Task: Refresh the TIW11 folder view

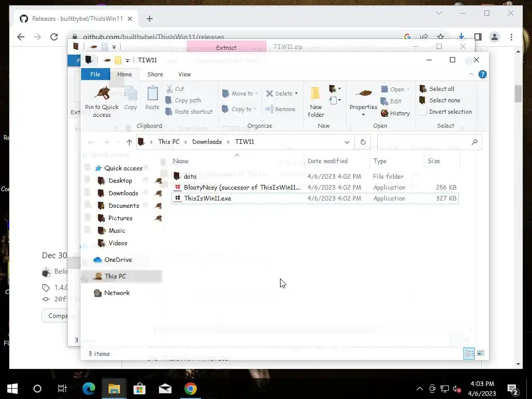Action: point(363,142)
